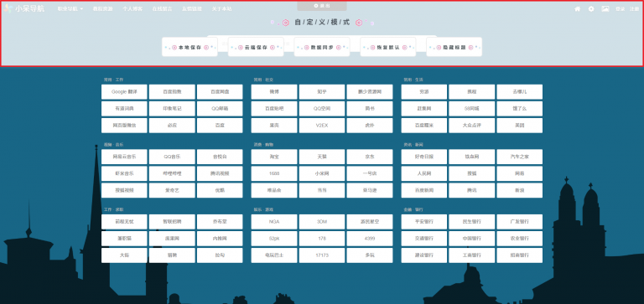644x304 pixels.
Task: Click the 隐藏标题 button
Action: (x=454, y=47)
